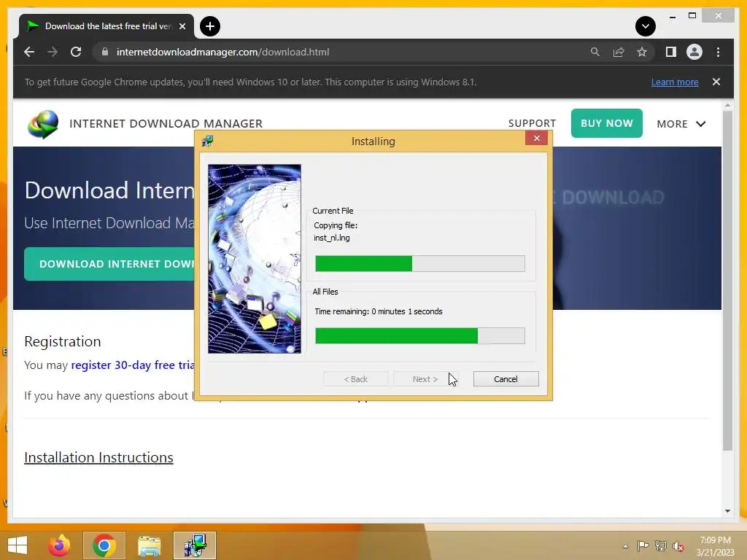The width and height of the screenshot is (747, 560).
Task: Click the network tray icon
Action: coord(660,545)
